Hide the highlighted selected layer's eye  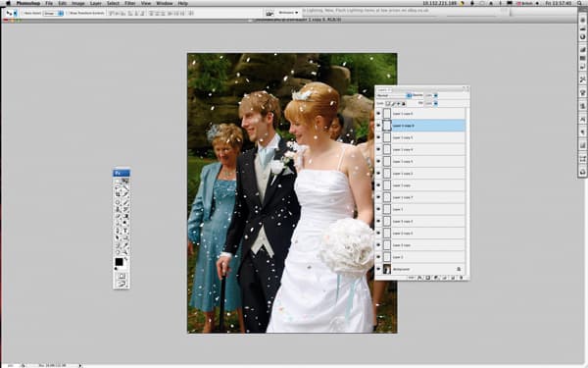(x=378, y=126)
